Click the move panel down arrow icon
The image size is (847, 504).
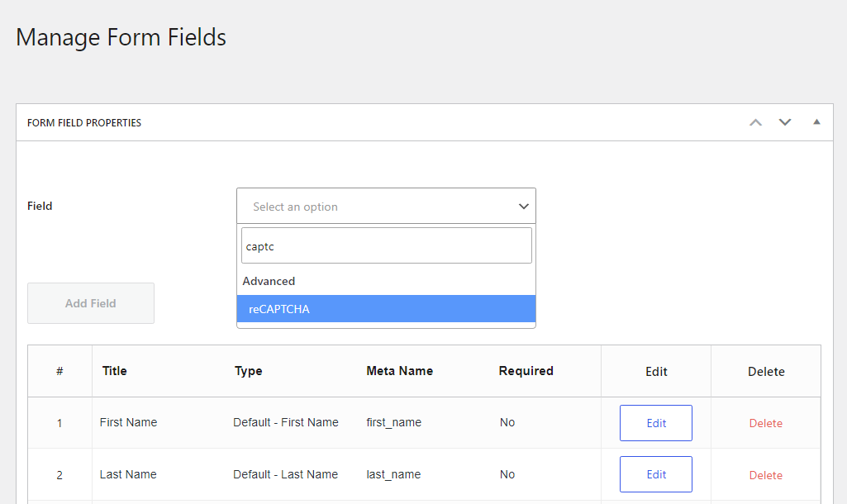tap(784, 122)
